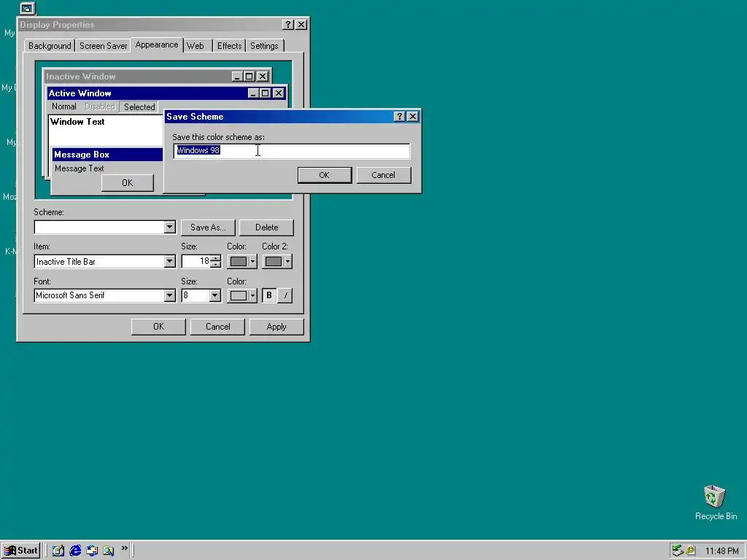747x560 pixels.
Task: Switch to the Screen Saver tab
Action: pyautogui.click(x=104, y=46)
